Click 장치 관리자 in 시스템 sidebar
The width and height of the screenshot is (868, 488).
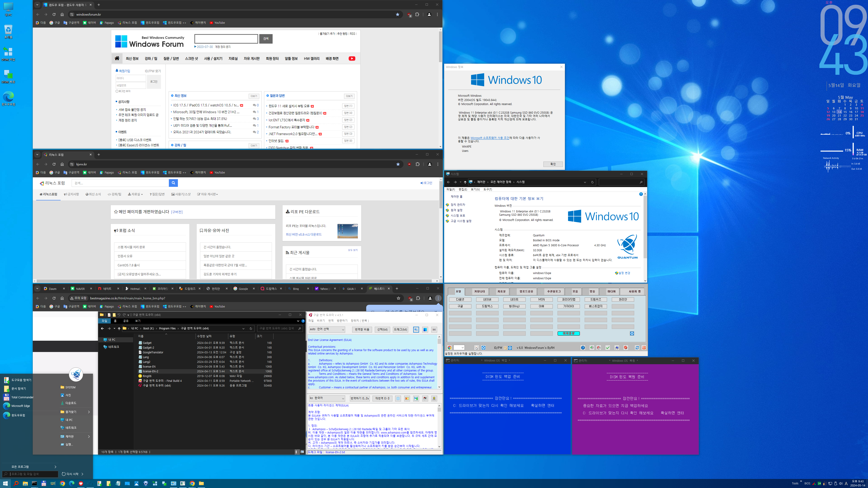click(x=458, y=205)
